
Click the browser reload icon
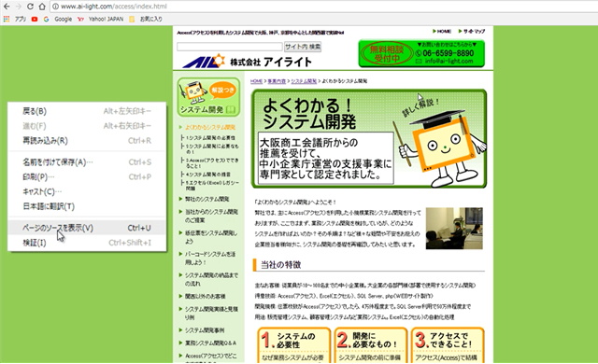(30, 7)
